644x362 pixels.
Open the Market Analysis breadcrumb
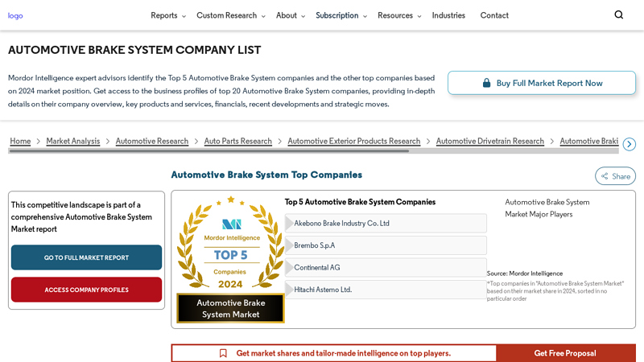tap(73, 142)
